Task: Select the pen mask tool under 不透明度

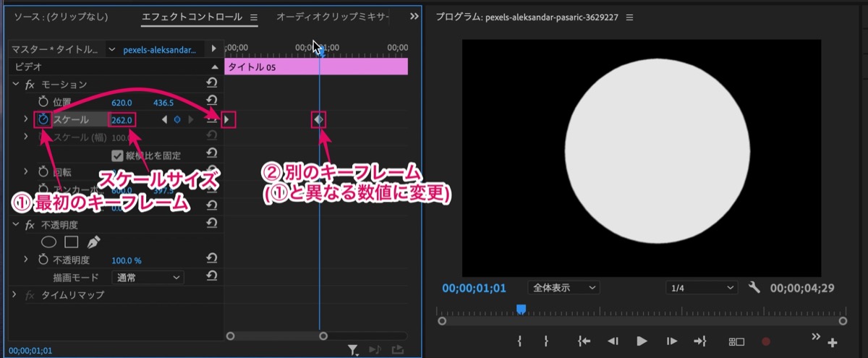Action: [94, 242]
